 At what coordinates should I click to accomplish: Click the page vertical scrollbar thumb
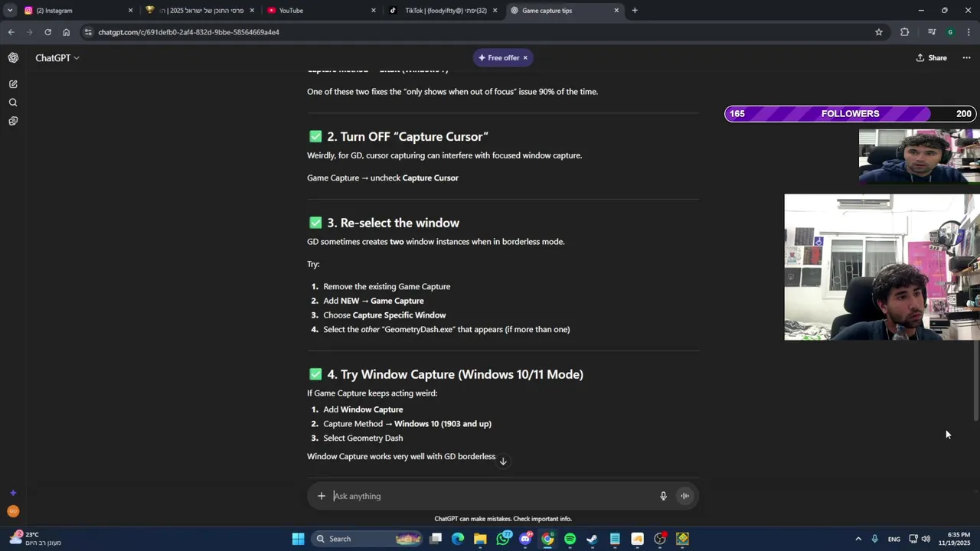pos(975,380)
